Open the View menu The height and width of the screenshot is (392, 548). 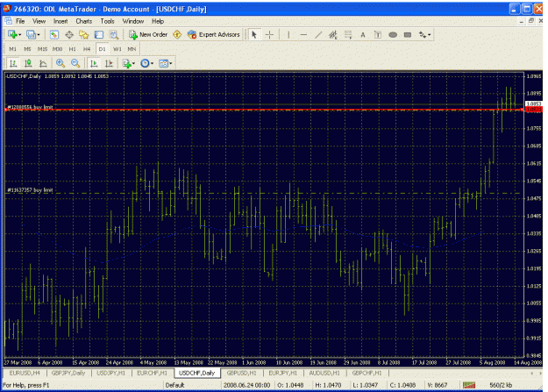39,21
